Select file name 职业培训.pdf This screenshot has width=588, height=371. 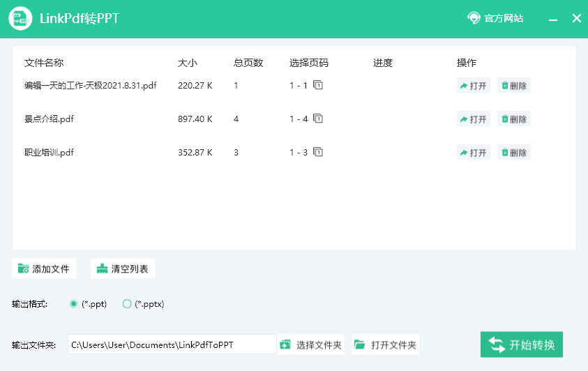(x=49, y=153)
